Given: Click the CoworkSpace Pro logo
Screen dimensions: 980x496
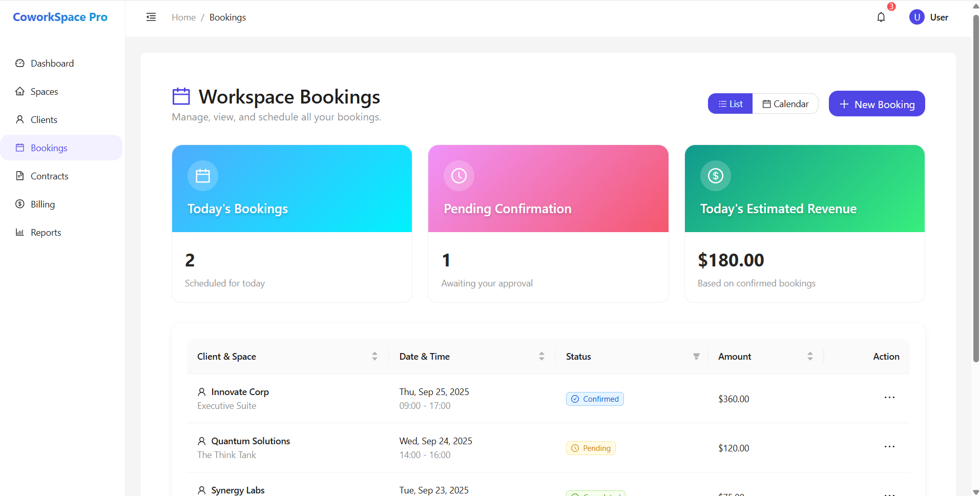Looking at the screenshot, I should coord(60,17).
